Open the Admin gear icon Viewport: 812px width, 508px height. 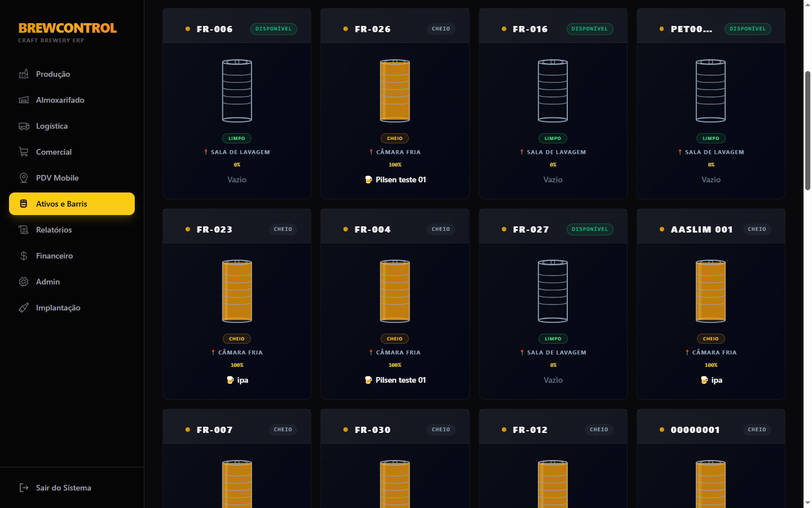tap(24, 282)
